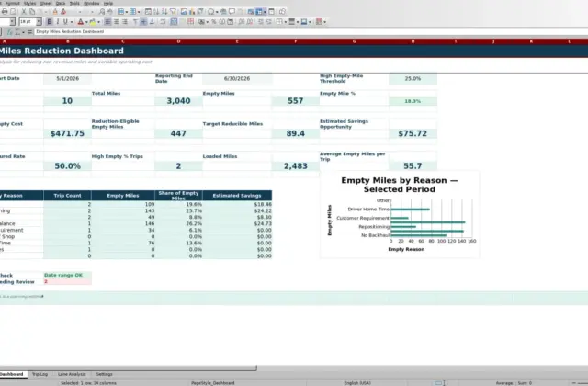Open the Sheet menu
588x386 pixels.
tap(46, 3)
